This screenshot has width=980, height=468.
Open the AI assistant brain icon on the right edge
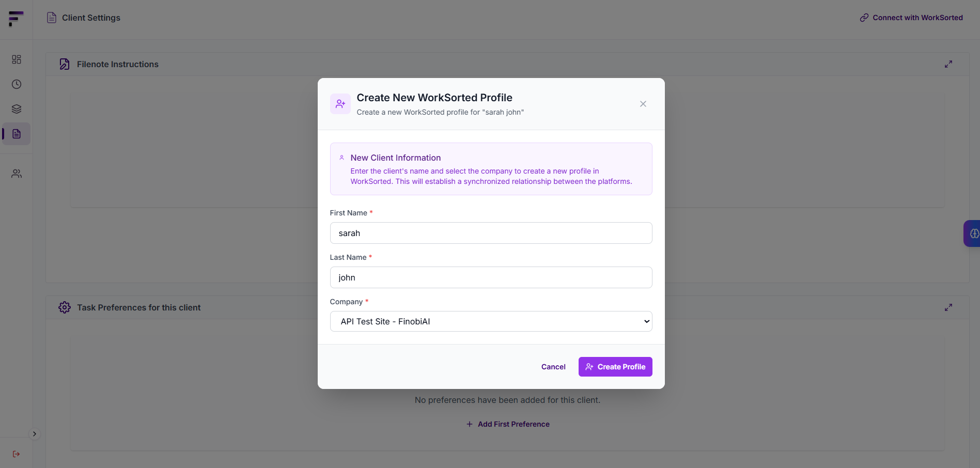click(973, 233)
